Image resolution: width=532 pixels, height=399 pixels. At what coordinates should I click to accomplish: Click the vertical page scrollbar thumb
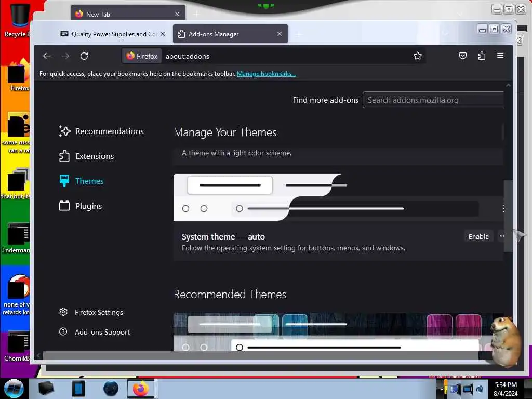pyautogui.click(x=508, y=216)
